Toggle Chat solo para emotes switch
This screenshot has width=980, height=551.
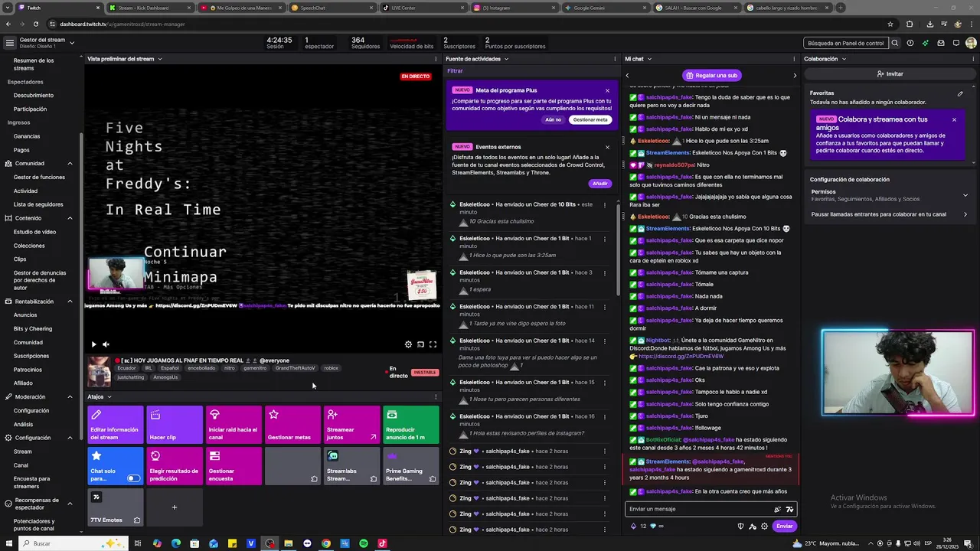tap(133, 479)
